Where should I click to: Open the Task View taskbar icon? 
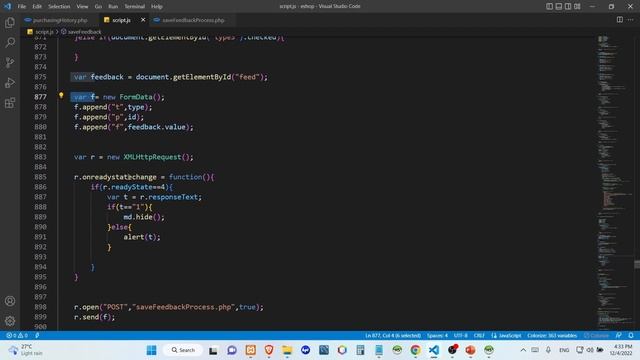tap(213, 350)
